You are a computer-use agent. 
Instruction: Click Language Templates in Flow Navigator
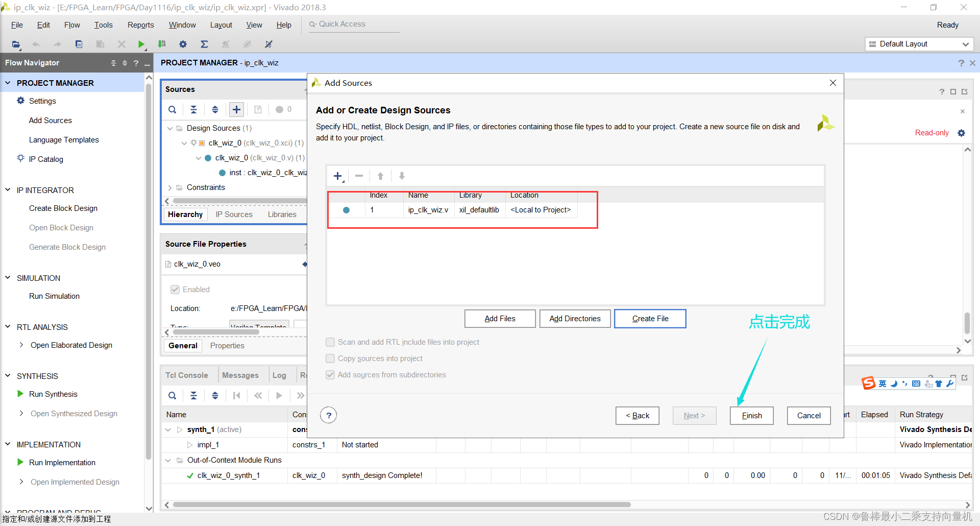pyautogui.click(x=64, y=140)
